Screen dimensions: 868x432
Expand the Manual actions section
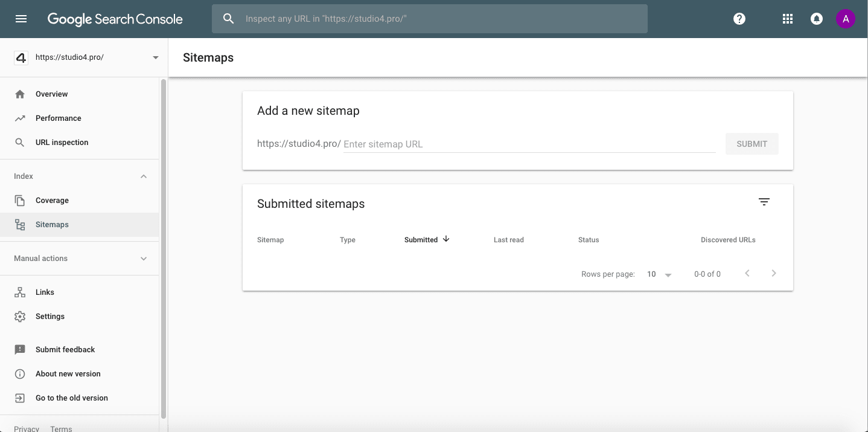click(x=144, y=259)
